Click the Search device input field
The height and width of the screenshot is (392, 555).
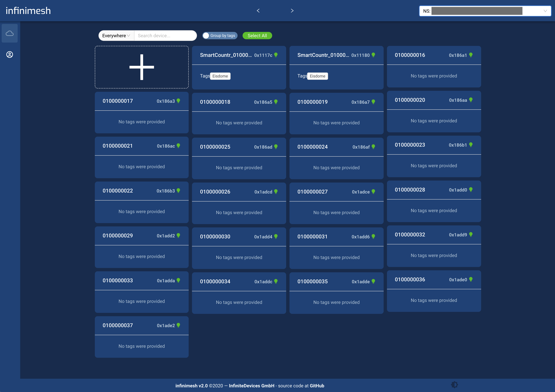[165, 36]
